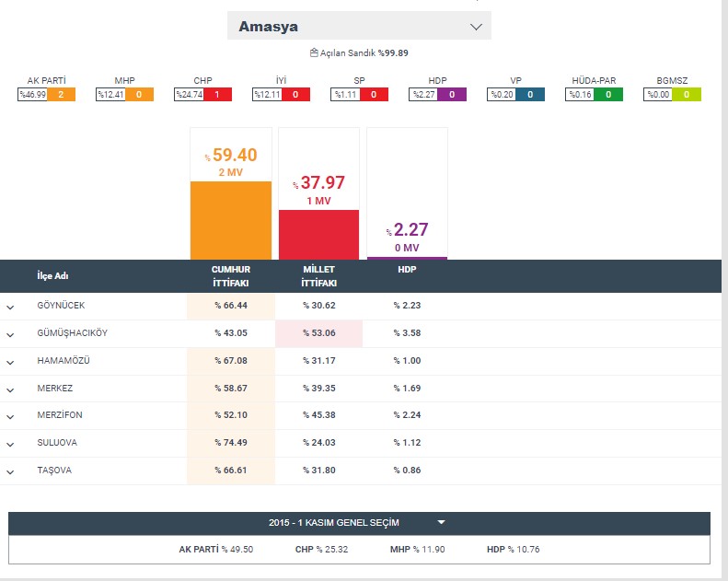The width and height of the screenshot is (728, 581).
Task: Click the CHP red seat badge
Action: pos(217,95)
